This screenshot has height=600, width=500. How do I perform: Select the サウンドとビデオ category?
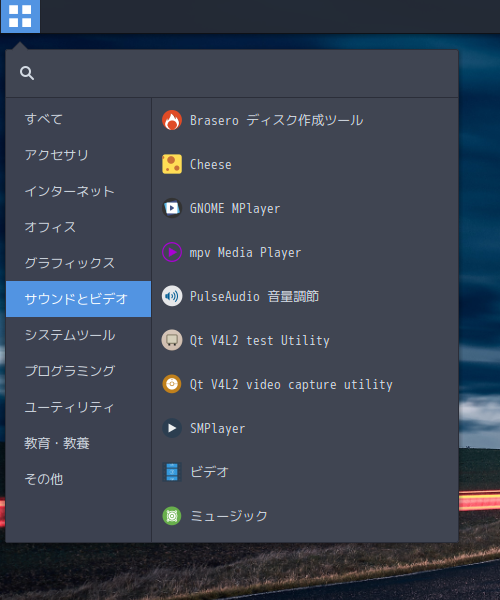(x=78, y=299)
